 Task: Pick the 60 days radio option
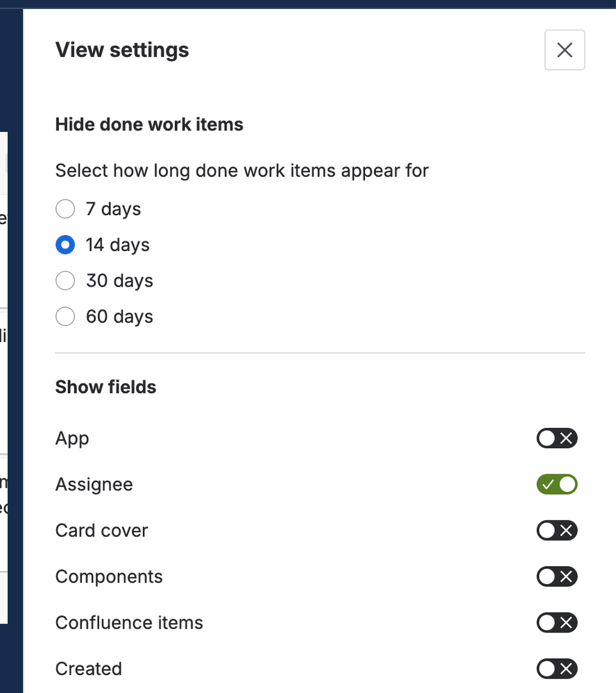[65, 316]
